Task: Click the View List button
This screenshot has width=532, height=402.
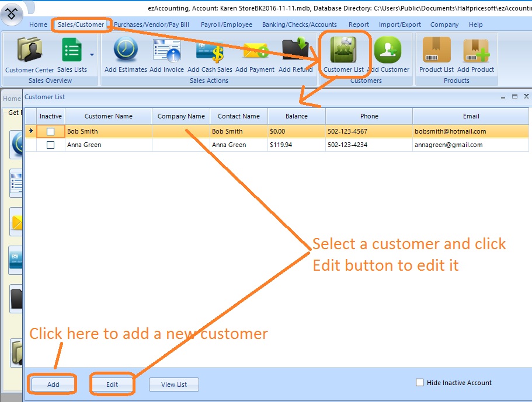Action: click(x=174, y=384)
